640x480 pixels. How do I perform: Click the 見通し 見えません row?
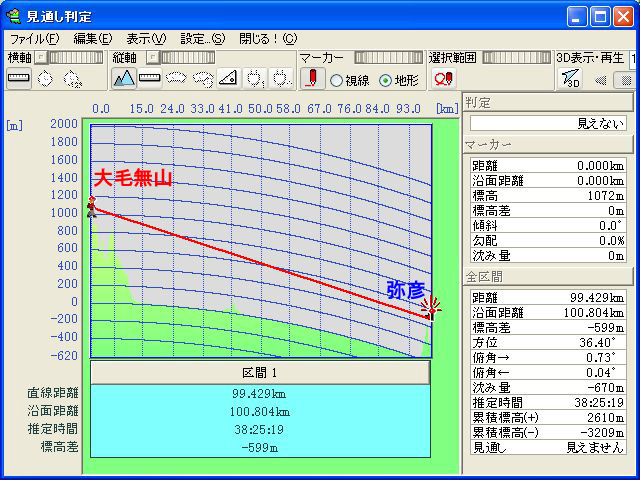tap(548, 448)
